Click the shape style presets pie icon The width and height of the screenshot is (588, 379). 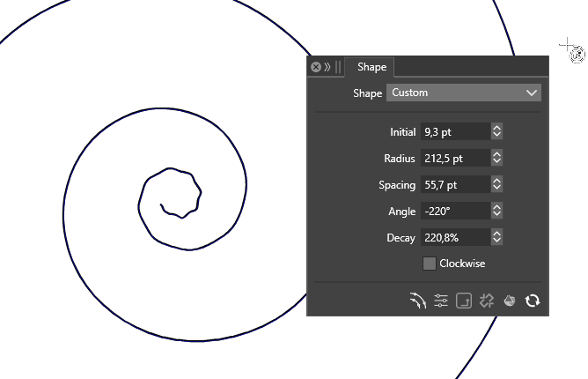[510, 301]
